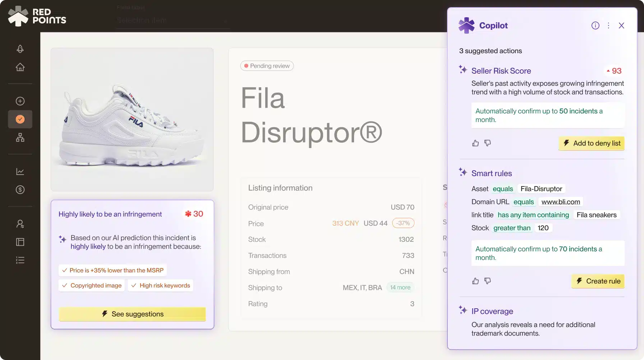Click the 14 more shipping destinations badge
Viewport: 644px width, 360px height.
coord(400,287)
